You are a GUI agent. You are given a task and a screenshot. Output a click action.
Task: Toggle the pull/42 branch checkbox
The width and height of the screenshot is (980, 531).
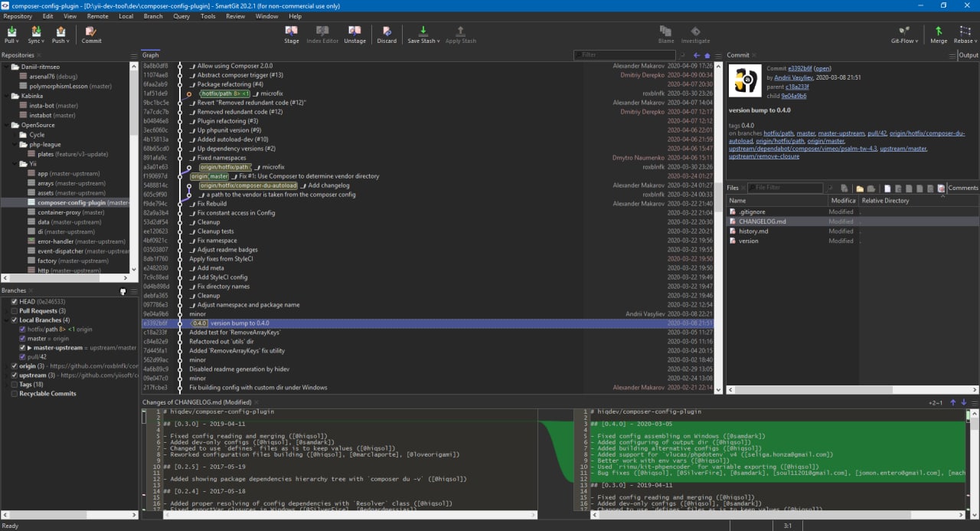pyautogui.click(x=23, y=357)
